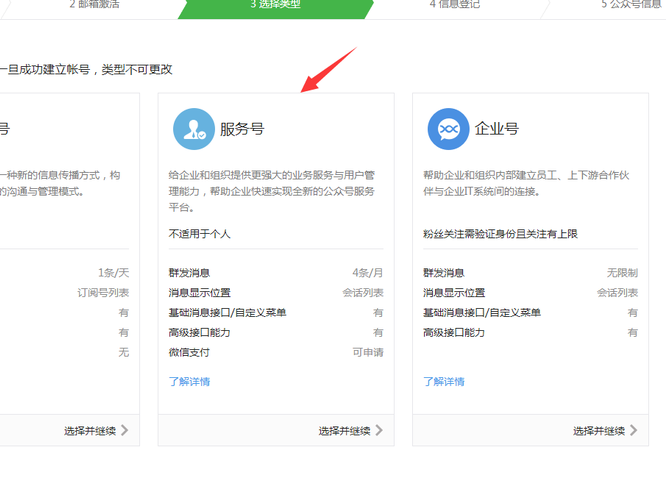This screenshot has width=666, height=500.
Task: Click 不适用于个人 notice text
Action: [199, 234]
